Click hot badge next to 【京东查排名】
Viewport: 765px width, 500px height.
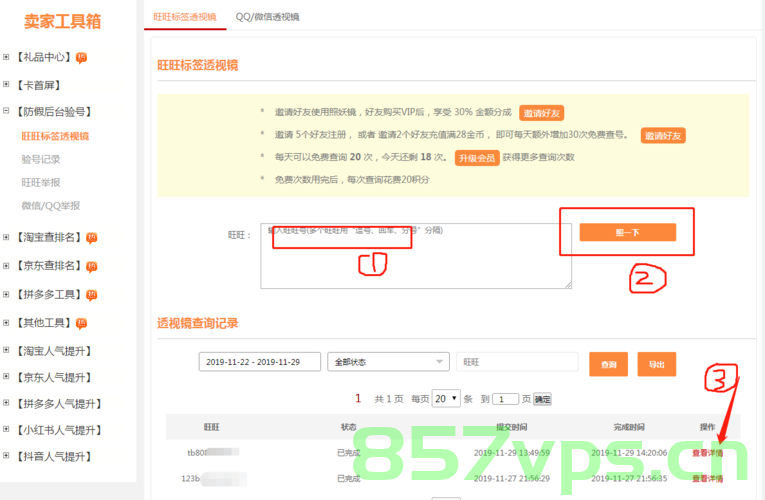pos(91,267)
